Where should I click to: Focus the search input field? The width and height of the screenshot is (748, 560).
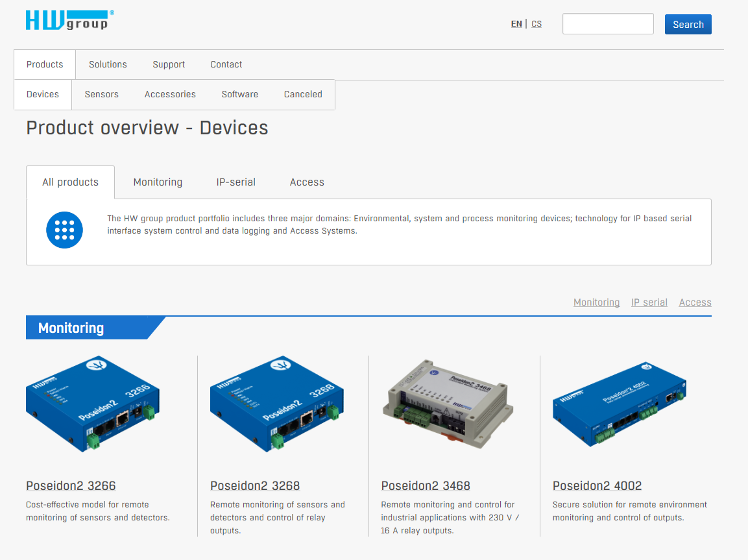tap(608, 24)
